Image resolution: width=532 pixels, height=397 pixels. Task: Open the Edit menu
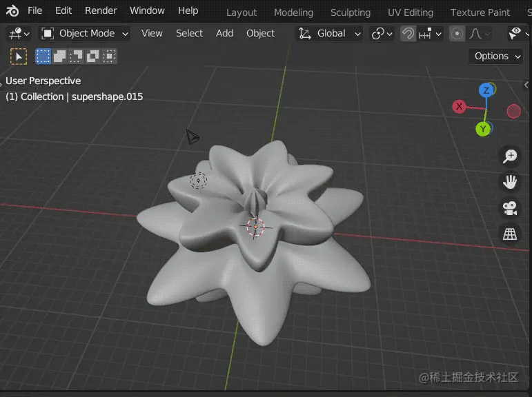pos(63,11)
